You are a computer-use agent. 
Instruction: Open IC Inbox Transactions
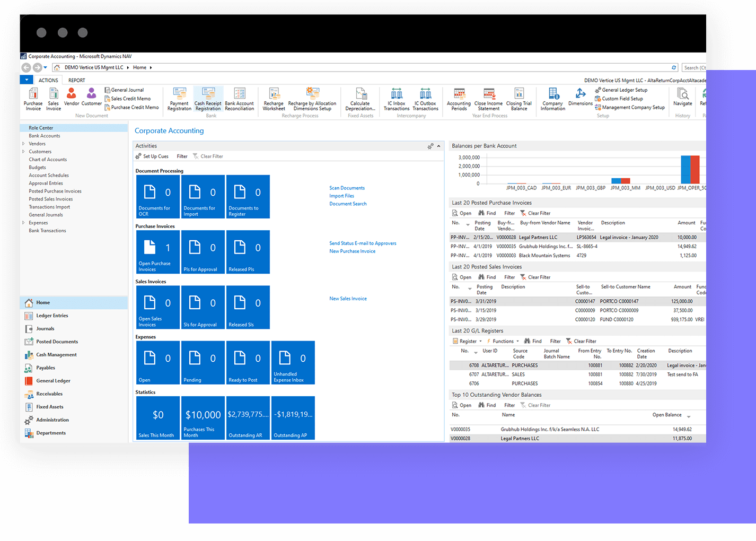point(397,99)
